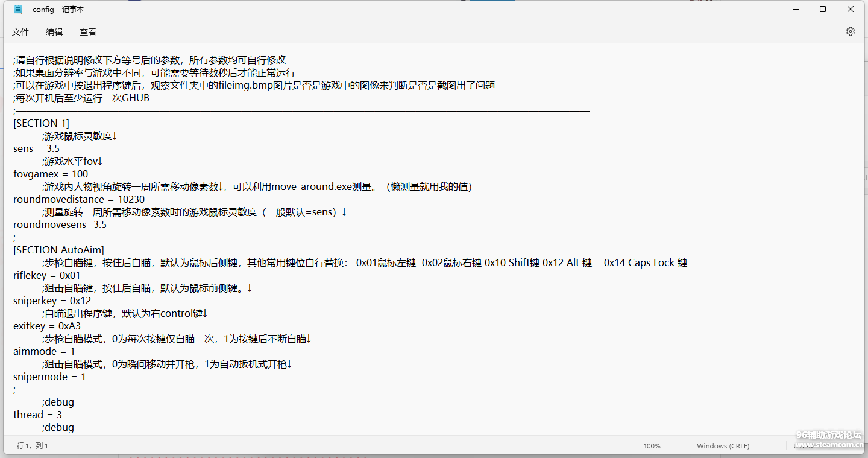The width and height of the screenshot is (868, 458).
Task: Place cursor on 'snipermode = 1' line
Action: (49, 377)
